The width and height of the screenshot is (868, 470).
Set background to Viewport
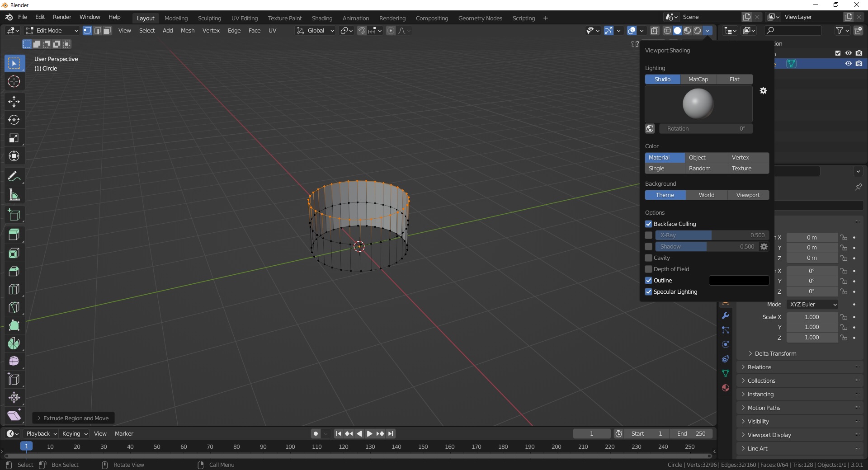748,195
